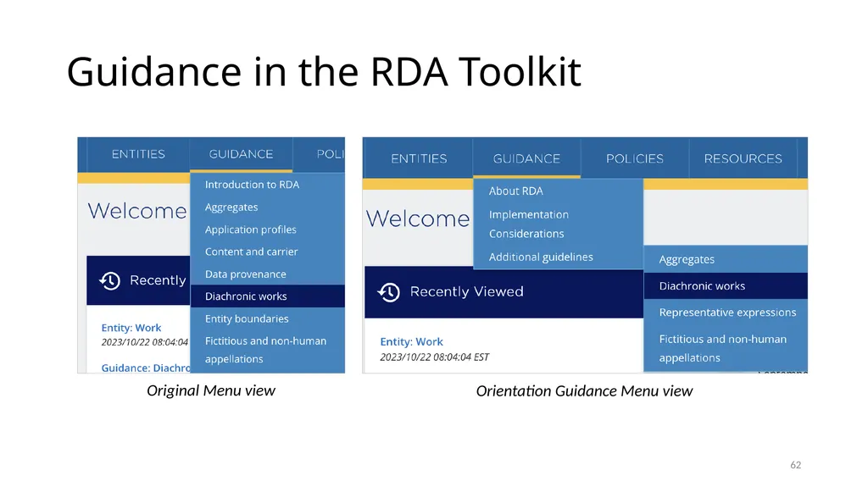
Task: Open ENTITIES tab in Orientation Guidance view
Action: [x=419, y=158]
